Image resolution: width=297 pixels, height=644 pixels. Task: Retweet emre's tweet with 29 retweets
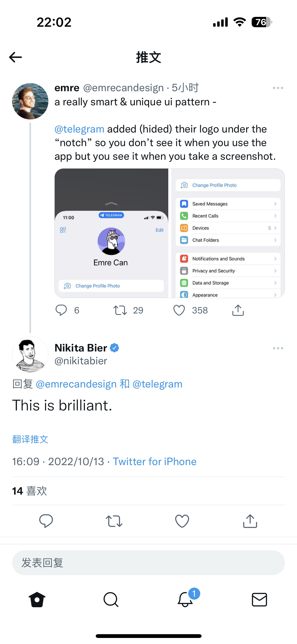tap(120, 310)
